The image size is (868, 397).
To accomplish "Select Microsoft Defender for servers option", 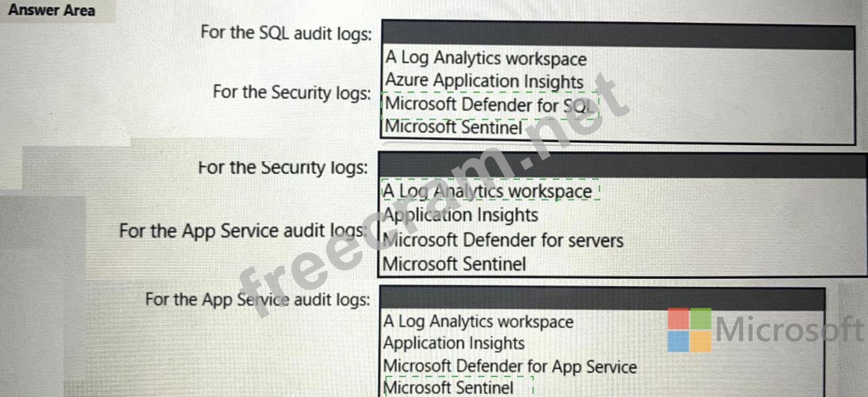I will (x=503, y=240).
